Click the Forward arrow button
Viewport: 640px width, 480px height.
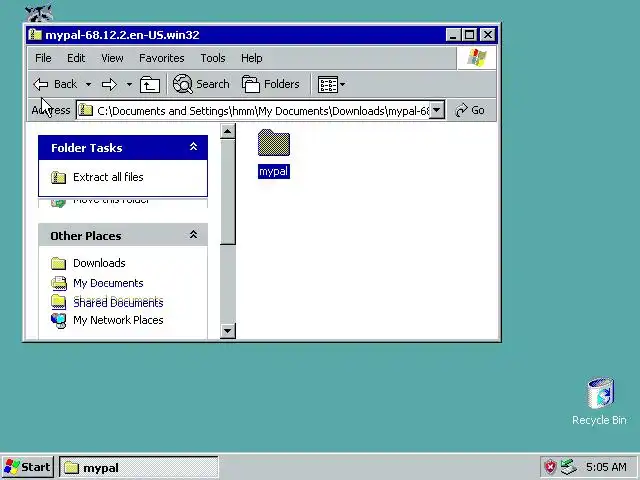coord(109,84)
